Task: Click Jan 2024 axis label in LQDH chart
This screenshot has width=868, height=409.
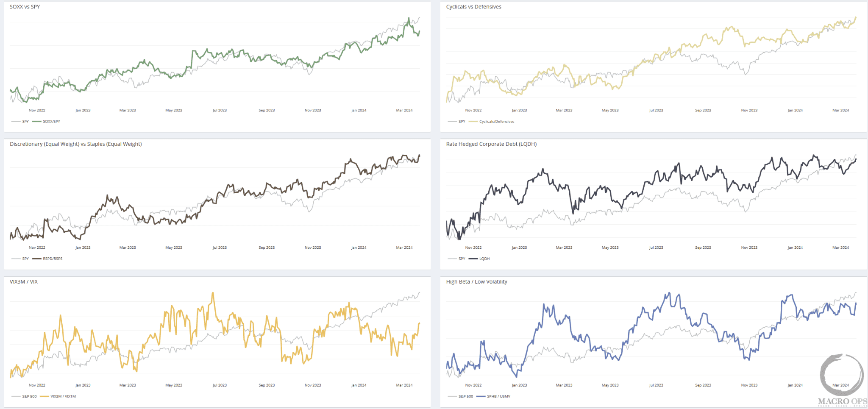Action: coord(795,248)
